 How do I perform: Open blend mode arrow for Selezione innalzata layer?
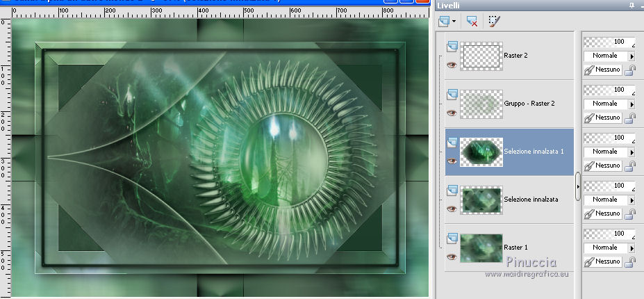point(631,200)
